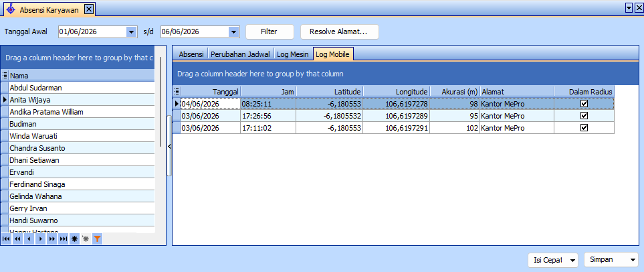This screenshot has height=272, width=644.
Task: Open Tanggal Awal date dropdown
Action: click(132, 31)
